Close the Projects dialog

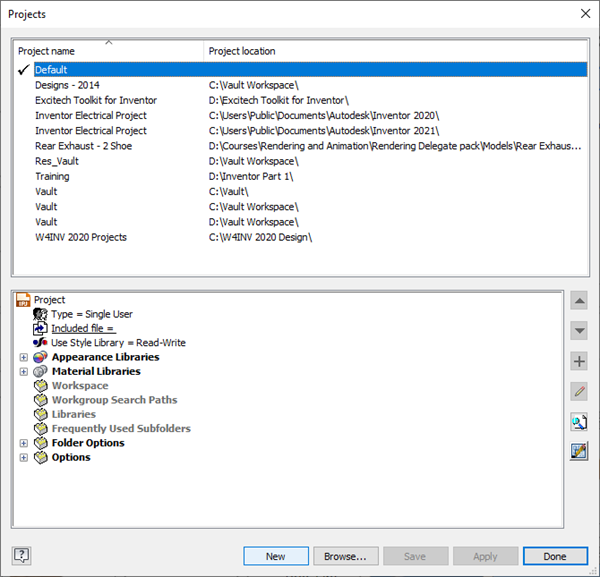(x=585, y=14)
